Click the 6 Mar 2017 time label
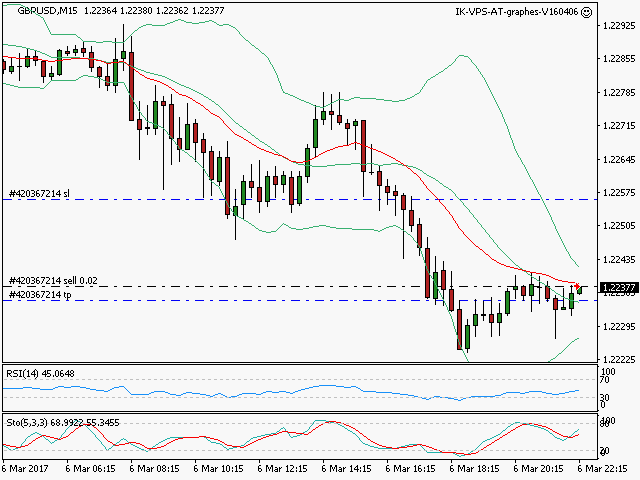Viewport: 640px width, 480px height. pos(25,469)
